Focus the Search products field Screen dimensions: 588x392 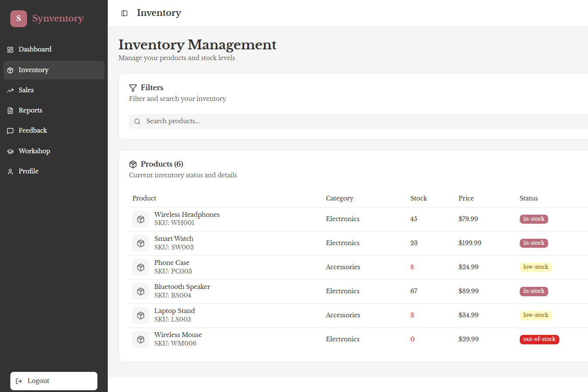click(x=343, y=122)
